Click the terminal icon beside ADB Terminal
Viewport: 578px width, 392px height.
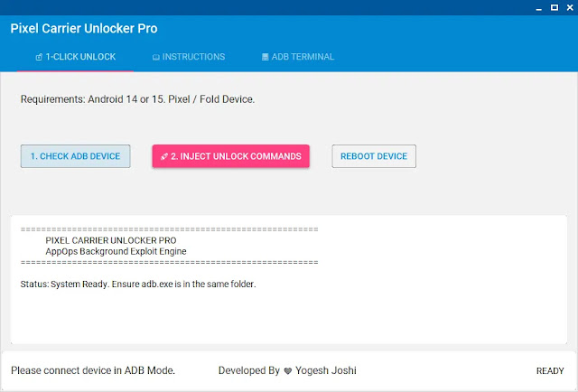(265, 57)
